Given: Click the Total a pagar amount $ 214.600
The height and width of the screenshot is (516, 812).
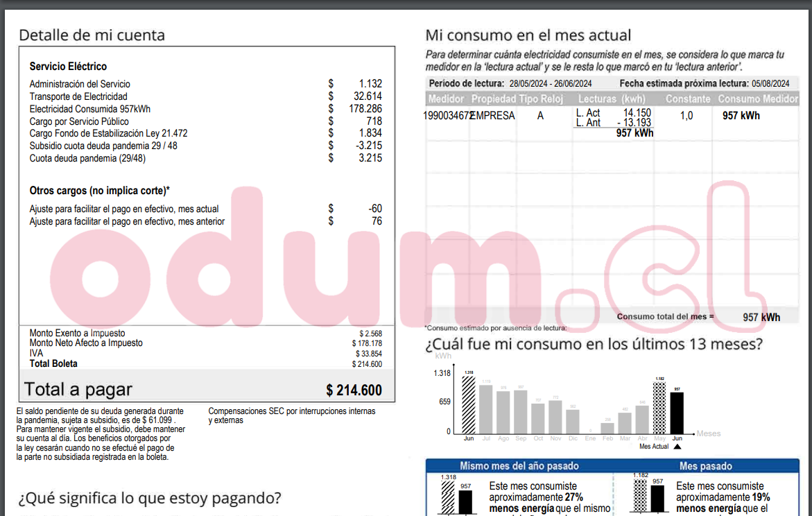Looking at the screenshot, I should click(354, 390).
